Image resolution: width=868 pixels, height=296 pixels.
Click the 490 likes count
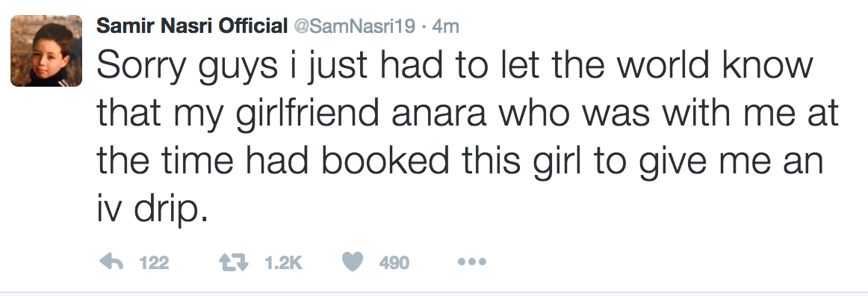click(394, 262)
